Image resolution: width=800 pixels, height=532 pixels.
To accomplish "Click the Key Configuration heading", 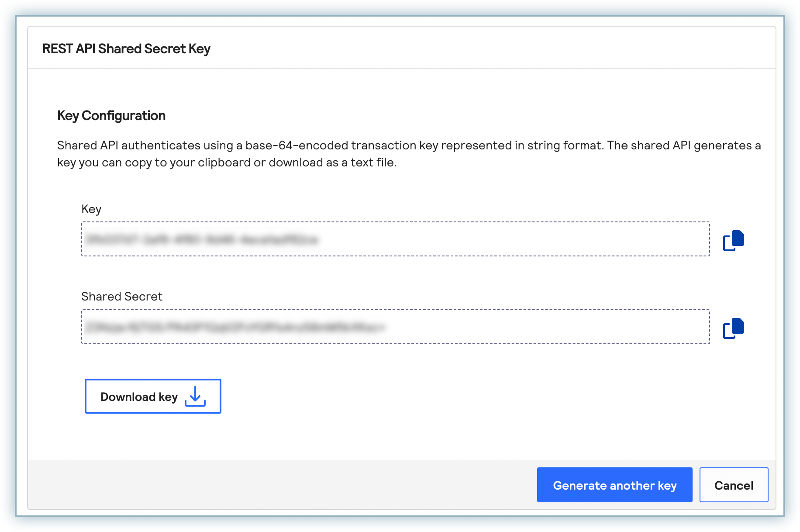I will tap(111, 116).
